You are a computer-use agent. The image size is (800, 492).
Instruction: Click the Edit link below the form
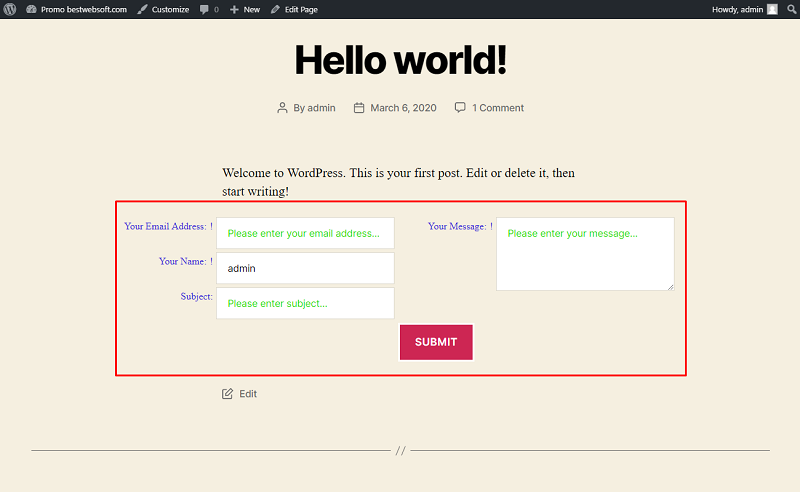tap(248, 393)
